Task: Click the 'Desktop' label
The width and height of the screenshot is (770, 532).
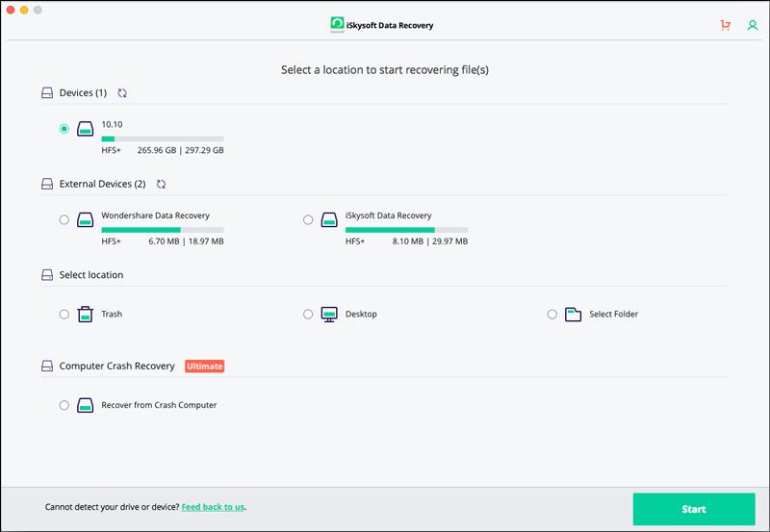Action: pyautogui.click(x=361, y=314)
